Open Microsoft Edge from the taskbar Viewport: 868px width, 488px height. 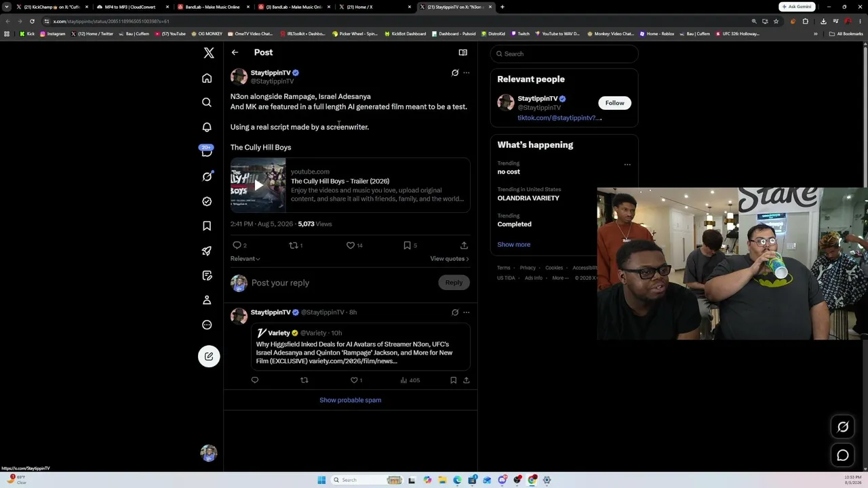pos(457,480)
